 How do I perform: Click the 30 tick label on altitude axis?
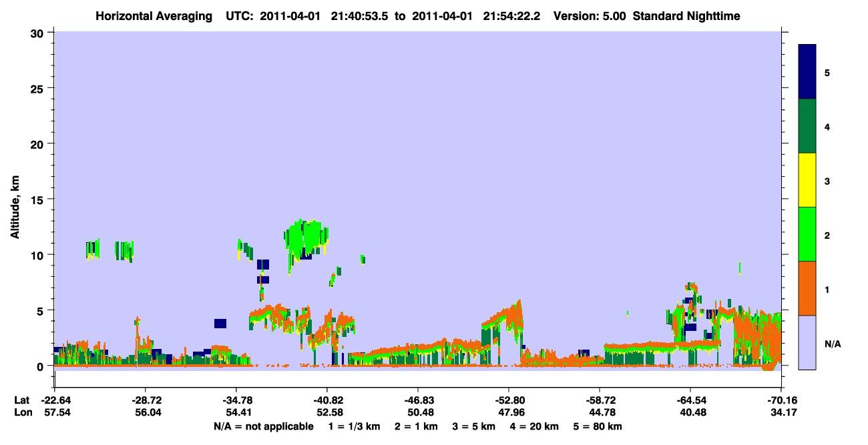pyautogui.click(x=39, y=33)
